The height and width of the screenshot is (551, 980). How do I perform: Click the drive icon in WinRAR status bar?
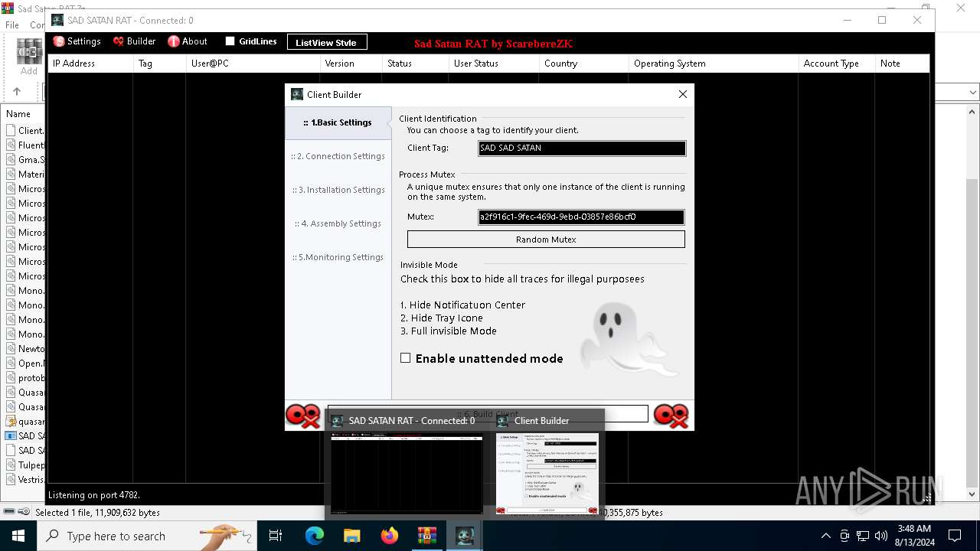(x=9, y=512)
